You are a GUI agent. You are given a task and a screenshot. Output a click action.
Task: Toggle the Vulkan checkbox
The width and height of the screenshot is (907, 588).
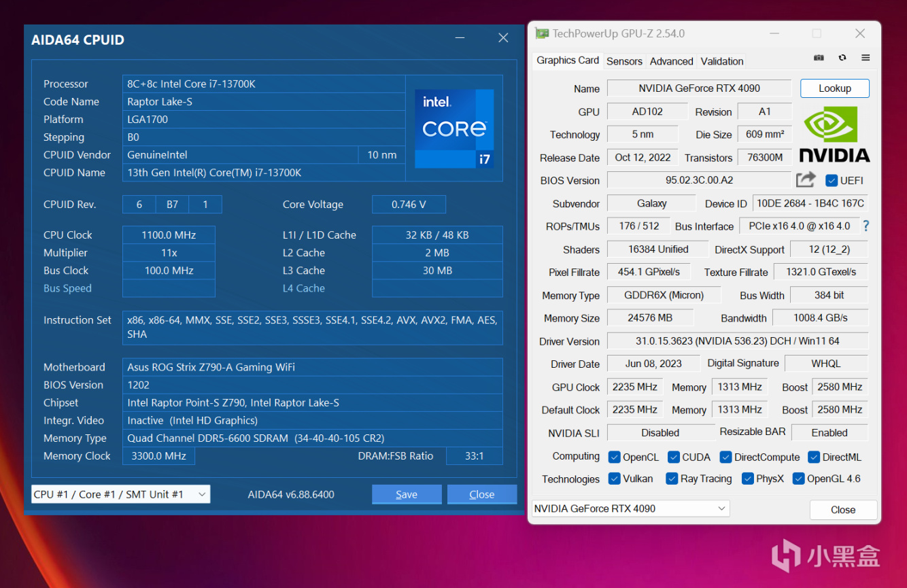tap(614, 479)
